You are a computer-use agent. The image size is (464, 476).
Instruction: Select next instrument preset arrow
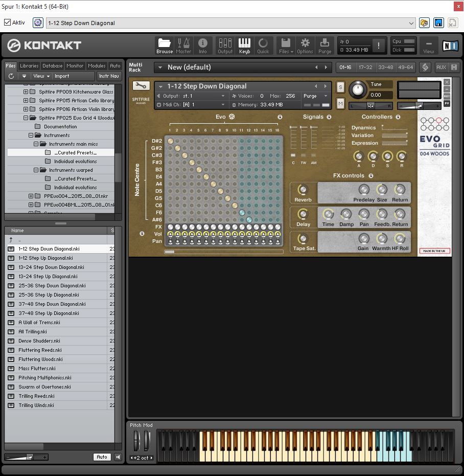coord(326,86)
